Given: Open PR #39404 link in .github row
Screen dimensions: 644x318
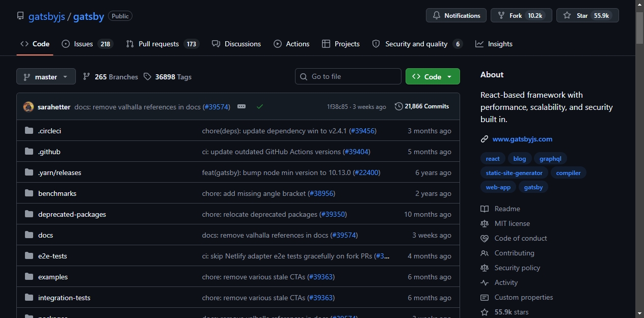Looking at the screenshot, I should (x=357, y=152).
